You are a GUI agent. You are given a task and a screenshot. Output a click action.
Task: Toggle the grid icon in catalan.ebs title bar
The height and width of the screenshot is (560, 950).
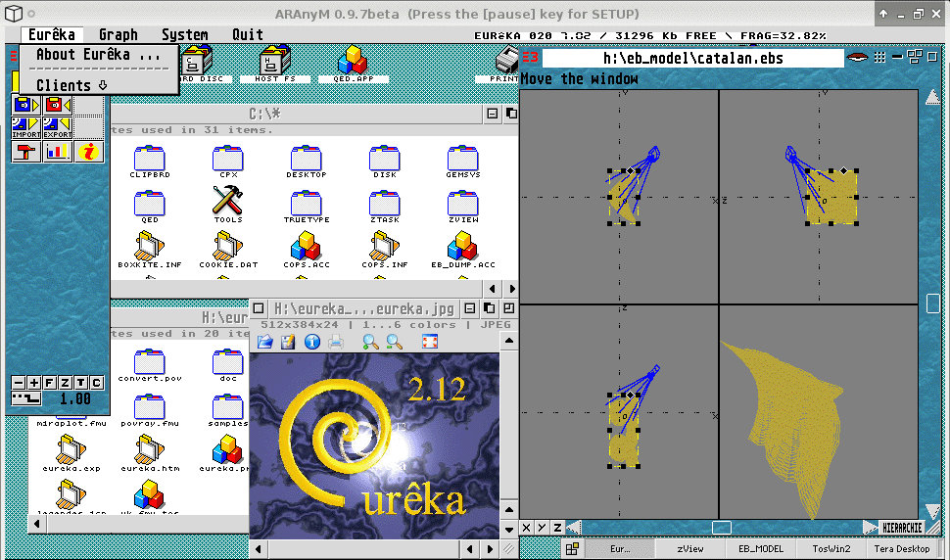pyautogui.click(x=879, y=58)
